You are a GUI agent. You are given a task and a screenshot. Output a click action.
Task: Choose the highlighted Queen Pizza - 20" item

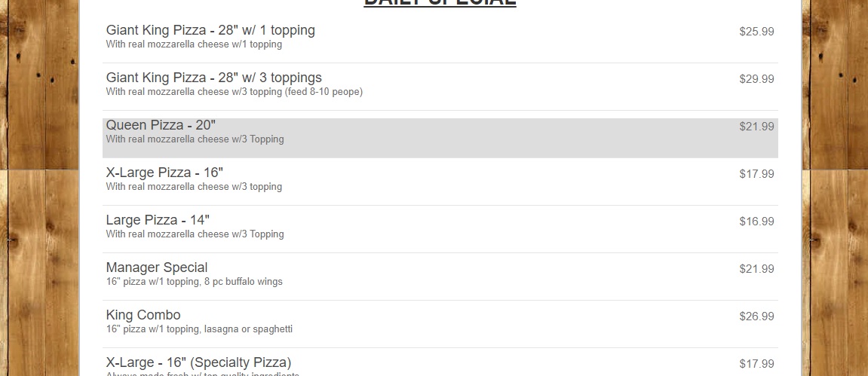(x=161, y=126)
